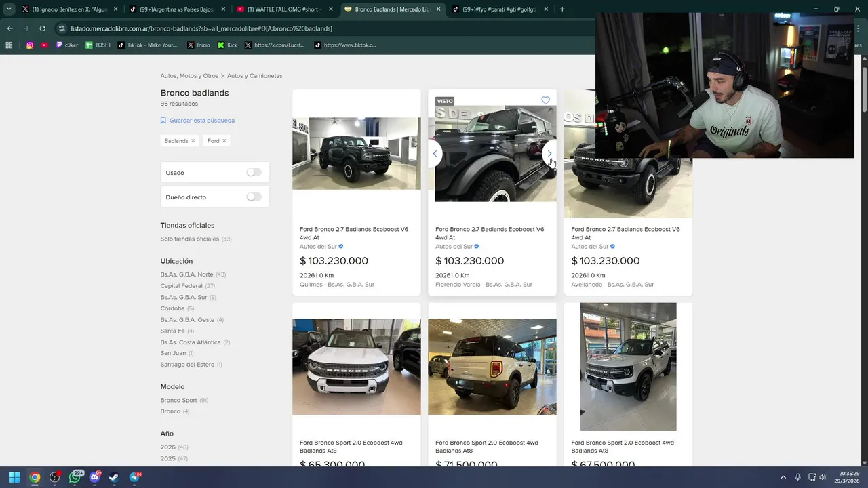Open the Avellaneda Ford Bronco 2.7 Badlands listing title

tap(625, 233)
